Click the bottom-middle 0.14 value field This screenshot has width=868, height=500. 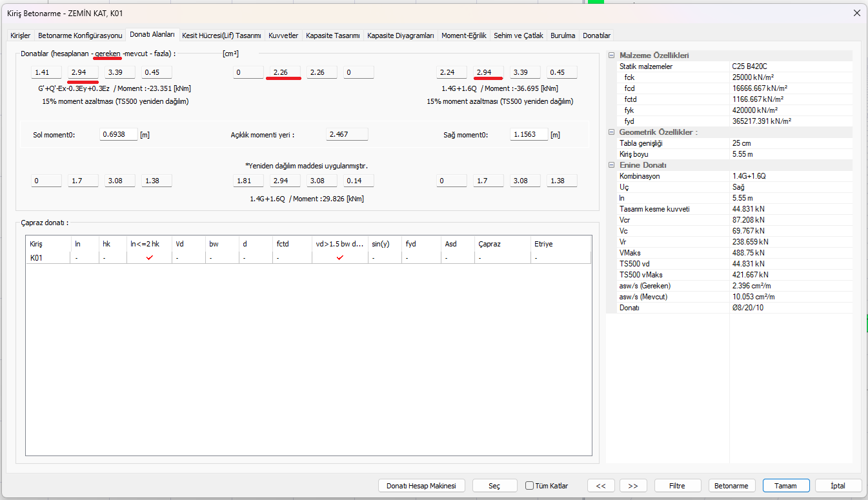[x=358, y=181]
